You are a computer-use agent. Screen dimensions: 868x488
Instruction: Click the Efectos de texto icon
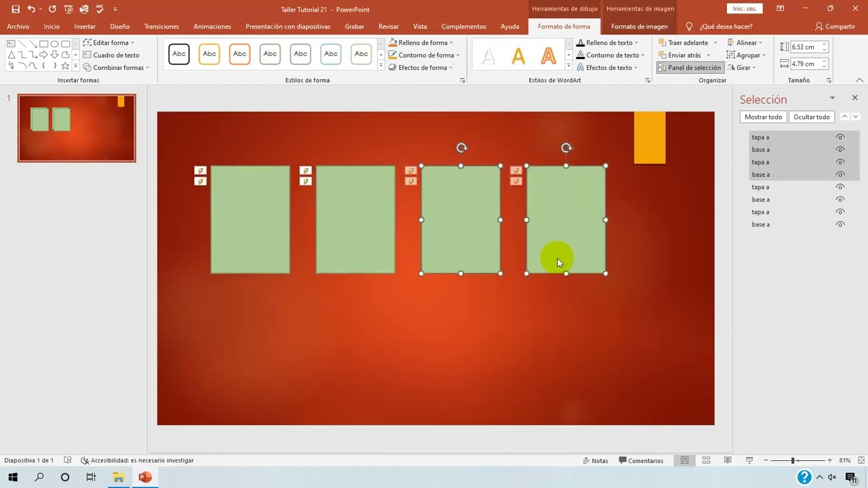[x=580, y=67]
